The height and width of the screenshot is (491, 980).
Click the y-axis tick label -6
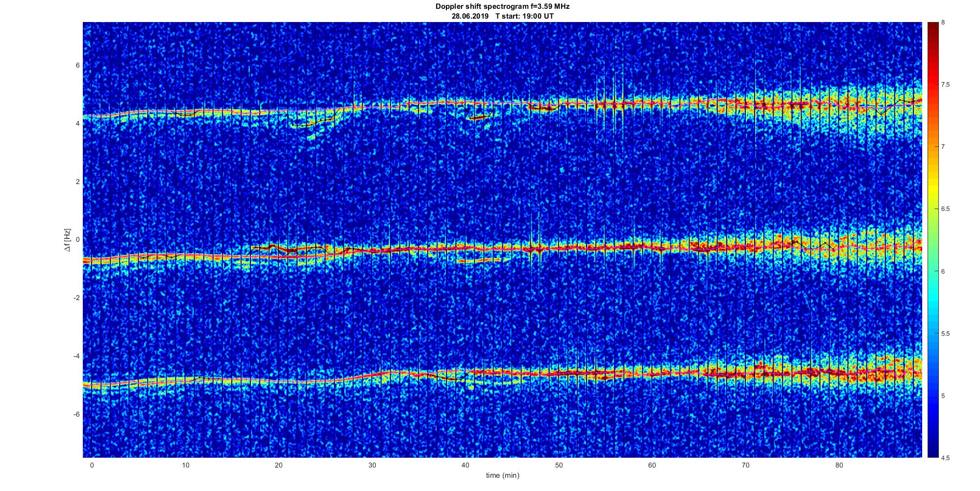click(77, 414)
